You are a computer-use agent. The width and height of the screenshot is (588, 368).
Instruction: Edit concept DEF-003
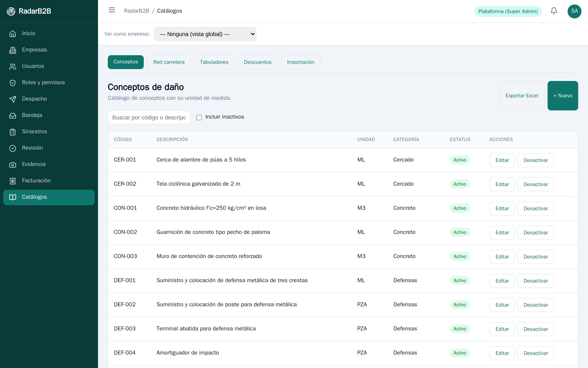[x=502, y=329]
